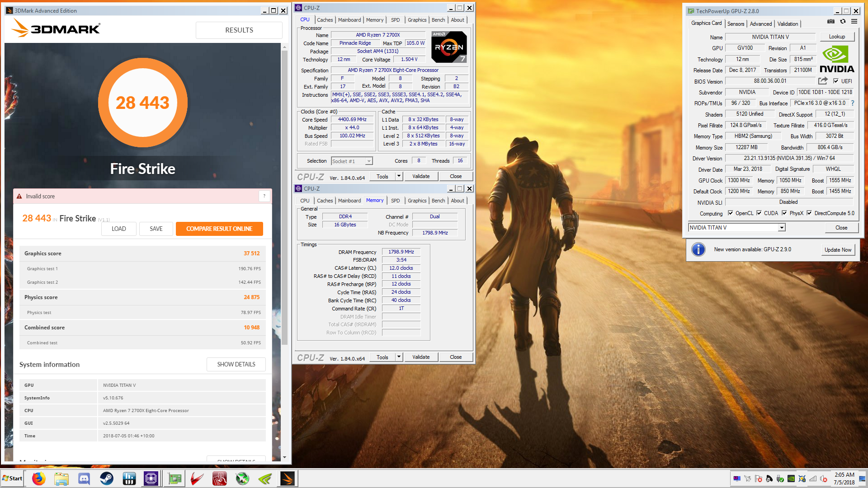Open Firefox from the taskbar
The width and height of the screenshot is (868, 488).
[x=39, y=479]
